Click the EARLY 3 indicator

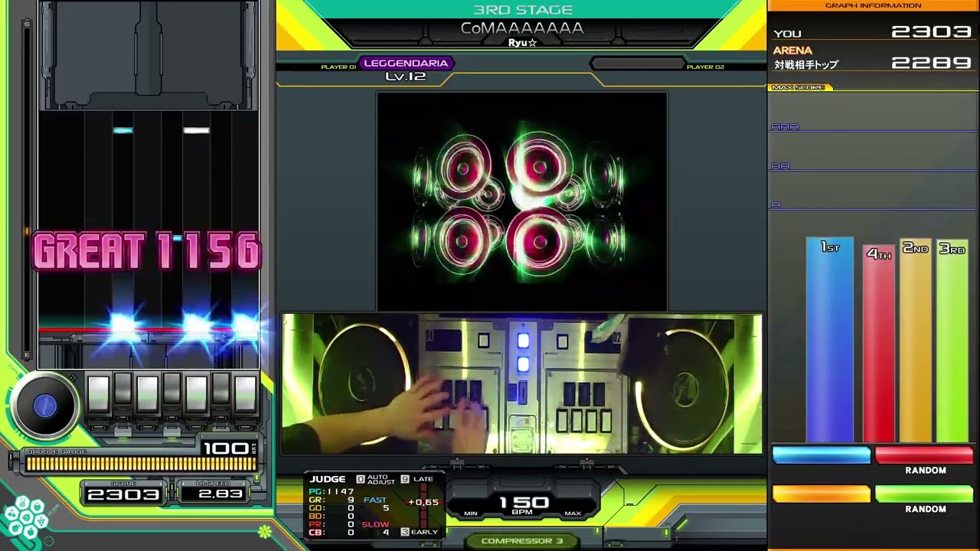point(420,532)
